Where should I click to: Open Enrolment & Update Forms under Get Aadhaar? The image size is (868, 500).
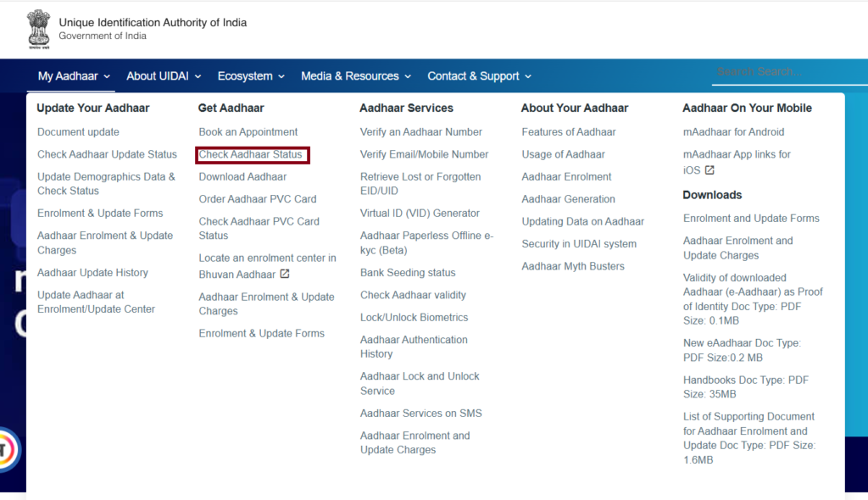pyautogui.click(x=261, y=333)
